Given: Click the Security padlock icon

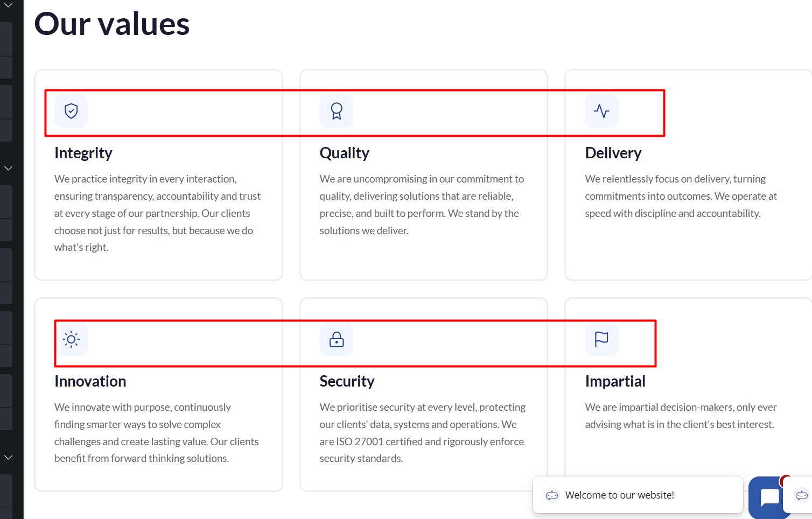Looking at the screenshot, I should (337, 339).
